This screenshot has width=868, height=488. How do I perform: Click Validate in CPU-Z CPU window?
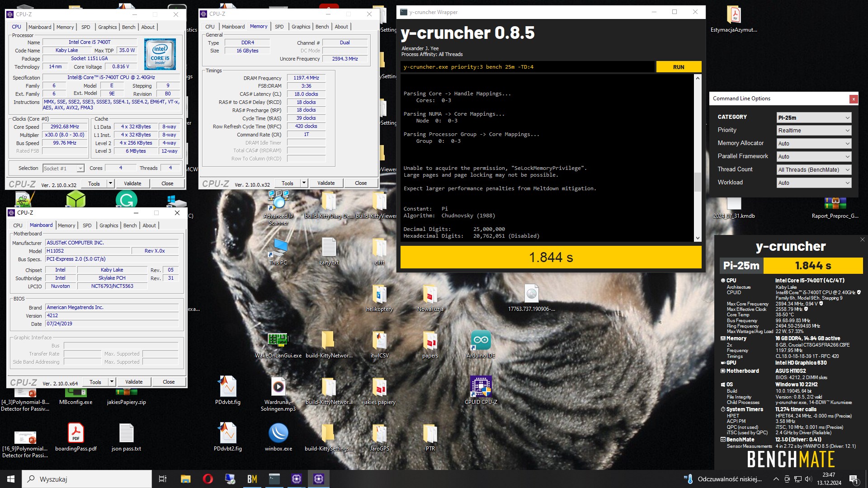pyautogui.click(x=132, y=183)
